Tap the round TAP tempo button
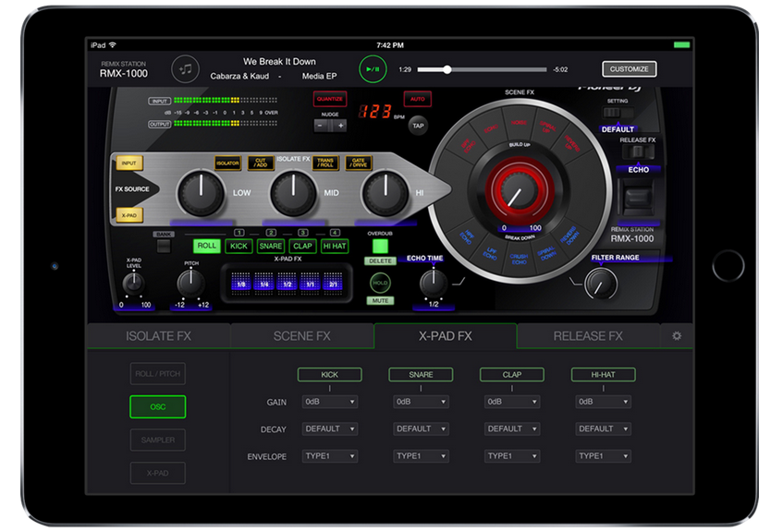Image resolution: width=783 pixels, height=532 pixels. (418, 124)
